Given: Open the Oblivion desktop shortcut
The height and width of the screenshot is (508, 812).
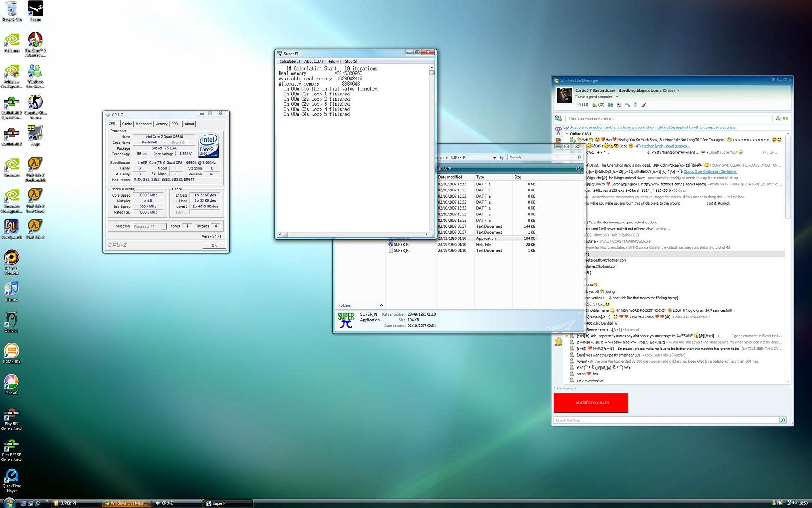Looking at the screenshot, I should (11, 322).
